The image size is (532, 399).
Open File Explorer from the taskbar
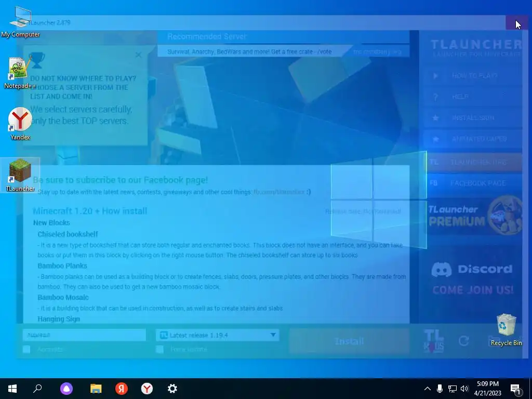tap(96, 389)
